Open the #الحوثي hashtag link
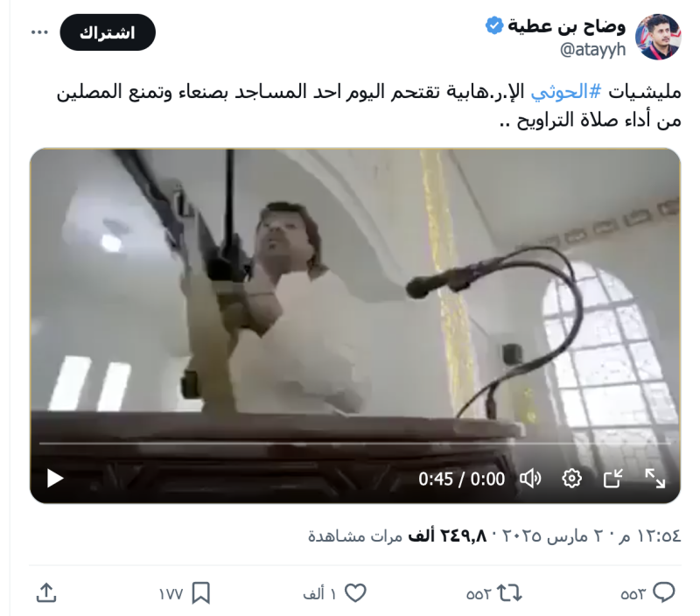The image size is (700, 616). click(565, 92)
